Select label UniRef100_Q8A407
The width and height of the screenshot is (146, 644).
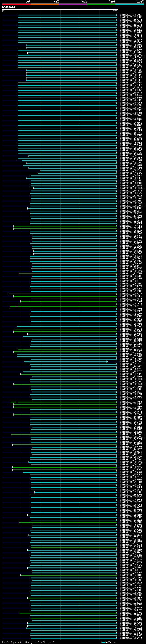point(131,263)
